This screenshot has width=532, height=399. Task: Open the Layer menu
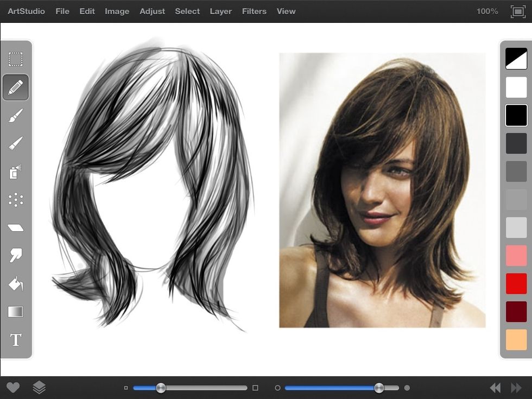click(x=221, y=11)
